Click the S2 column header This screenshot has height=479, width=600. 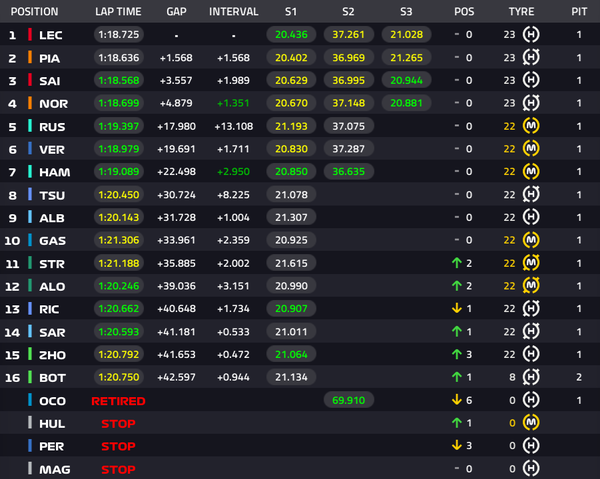(x=348, y=11)
